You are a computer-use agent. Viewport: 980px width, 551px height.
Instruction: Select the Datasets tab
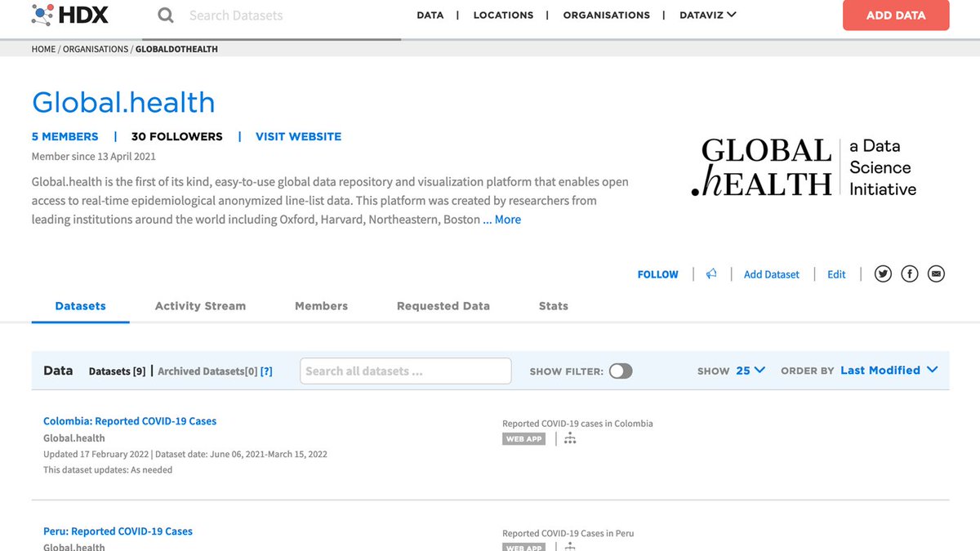[x=81, y=306]
